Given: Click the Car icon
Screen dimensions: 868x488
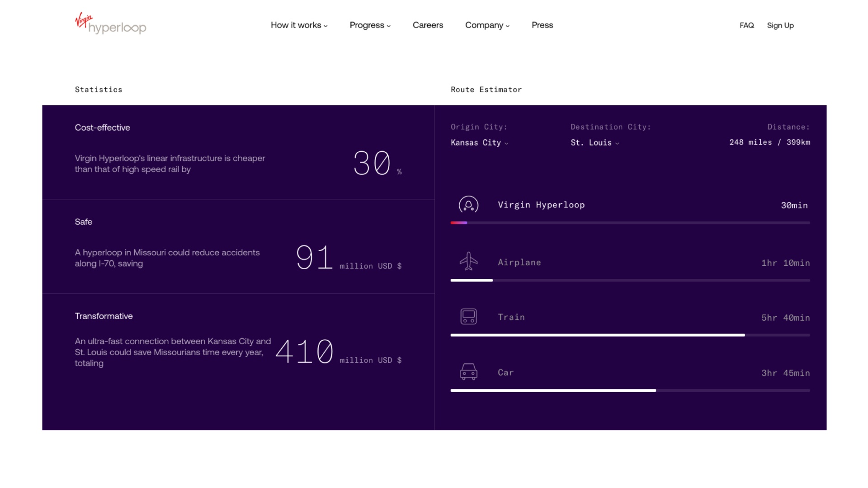Looking at the screenshot, I should (x=468, y=372).
